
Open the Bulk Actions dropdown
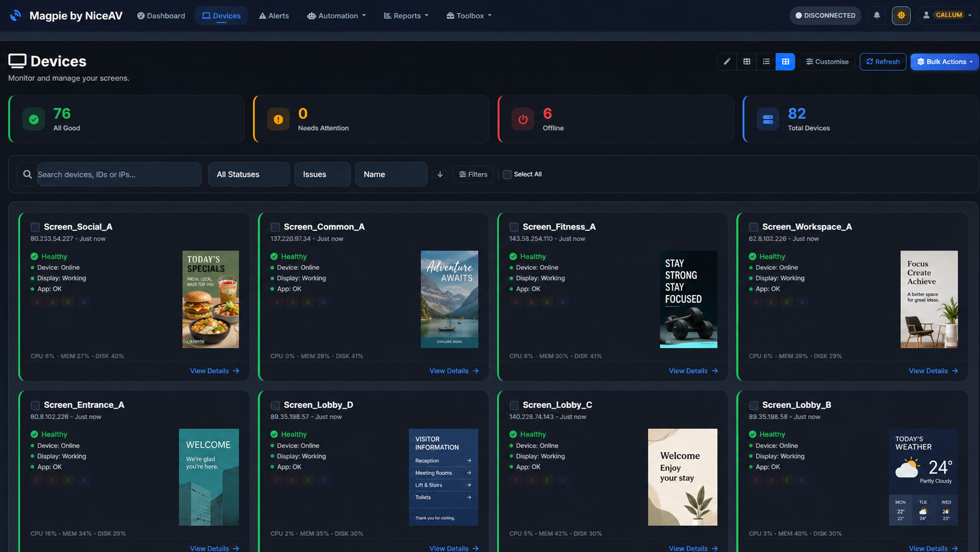pos(944,62)
